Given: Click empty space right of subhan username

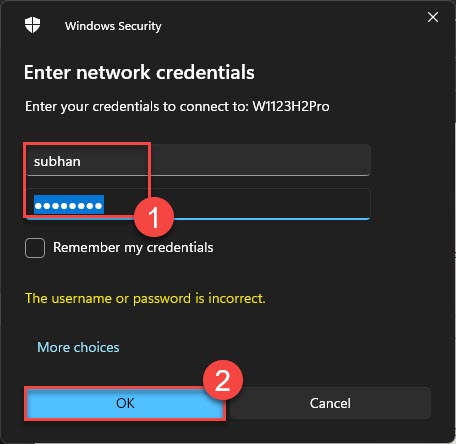Looking at the screenshot, I should (260, 160).
